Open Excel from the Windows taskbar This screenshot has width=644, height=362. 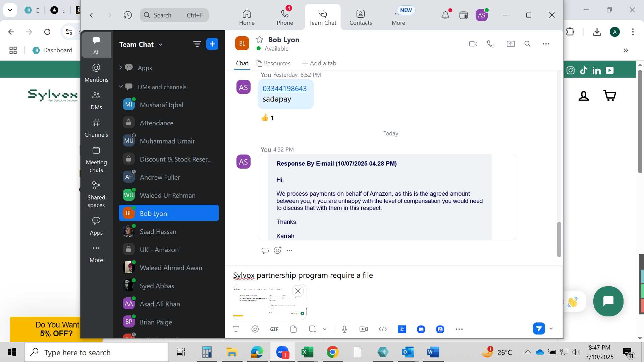(307, 352)
